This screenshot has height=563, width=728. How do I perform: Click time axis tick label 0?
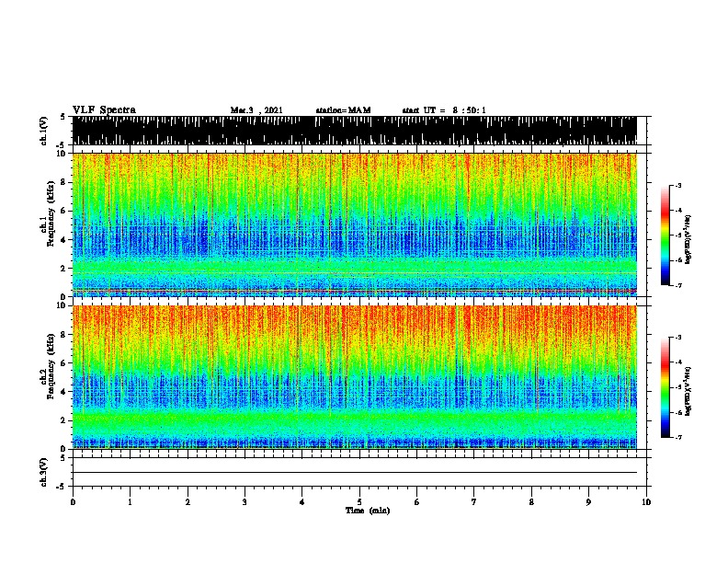(73, 502)
